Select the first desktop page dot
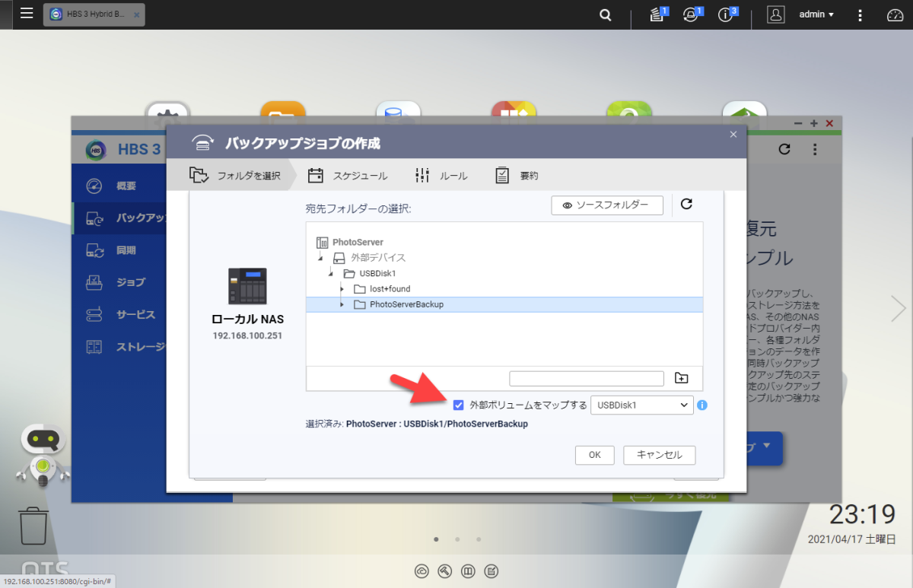The width and height of the screenshot is (913, 588). pyautogui.click(x=436, y=539)
